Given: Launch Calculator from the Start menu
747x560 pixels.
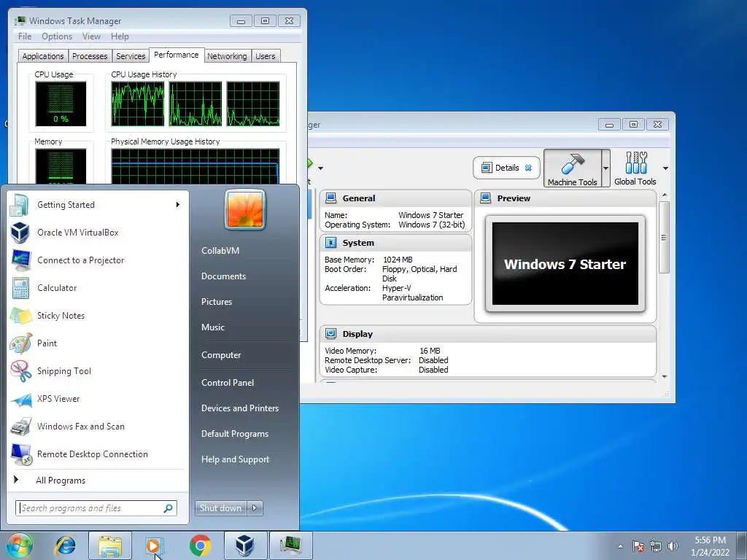Looking at the screenshot, I should (98, 288).
